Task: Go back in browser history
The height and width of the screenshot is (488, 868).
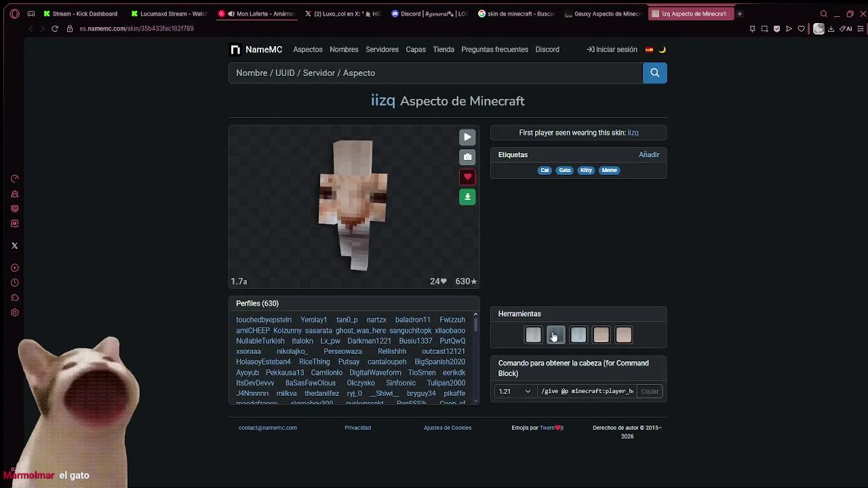Action: point(30,28)
